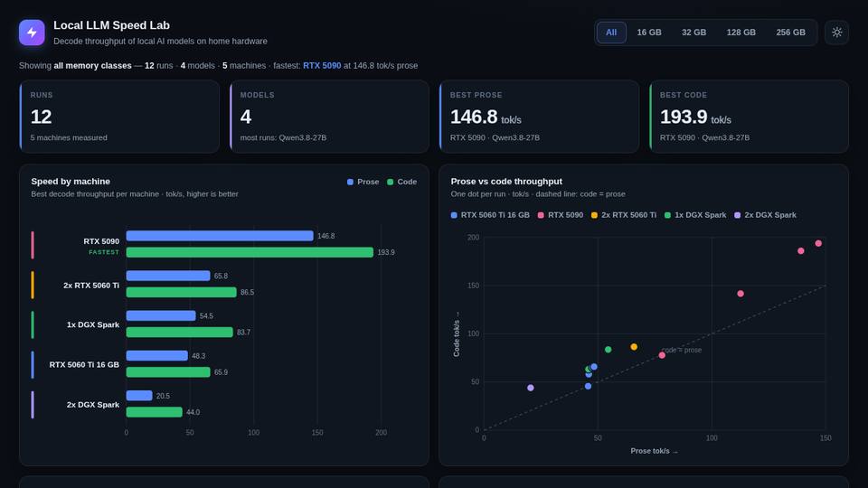The image size is (868, 488).
Task: Select the 2x RTX 5060 Ti machine label
Action: click(x=91, y=286)
